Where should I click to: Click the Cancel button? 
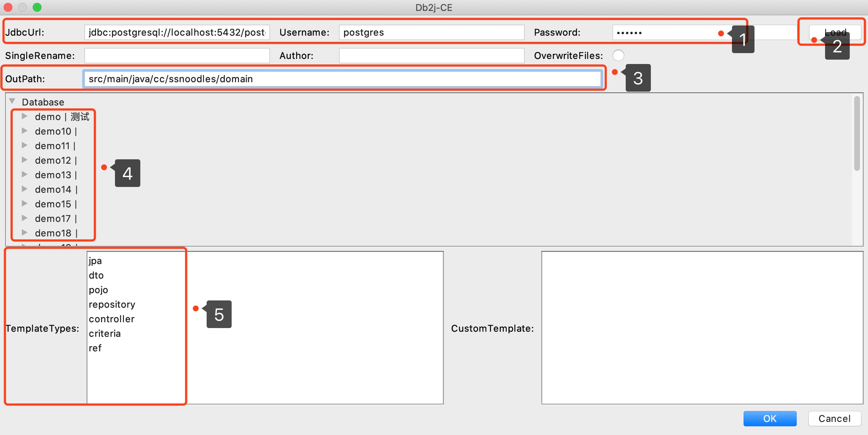pos(834,419)
